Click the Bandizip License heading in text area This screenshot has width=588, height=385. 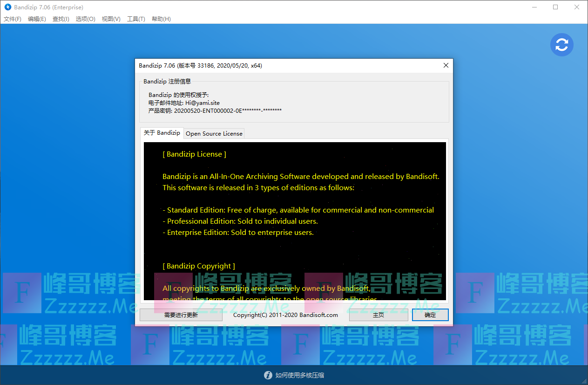[x=194, y=154]
